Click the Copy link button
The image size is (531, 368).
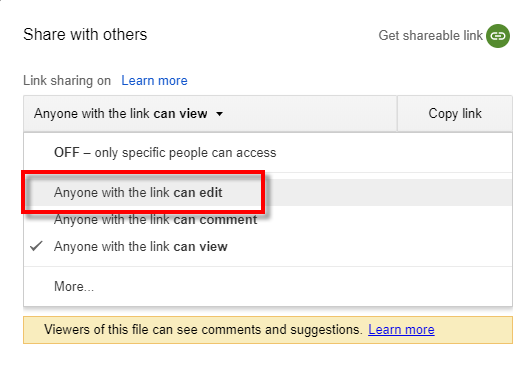click(x=455, y=114)
